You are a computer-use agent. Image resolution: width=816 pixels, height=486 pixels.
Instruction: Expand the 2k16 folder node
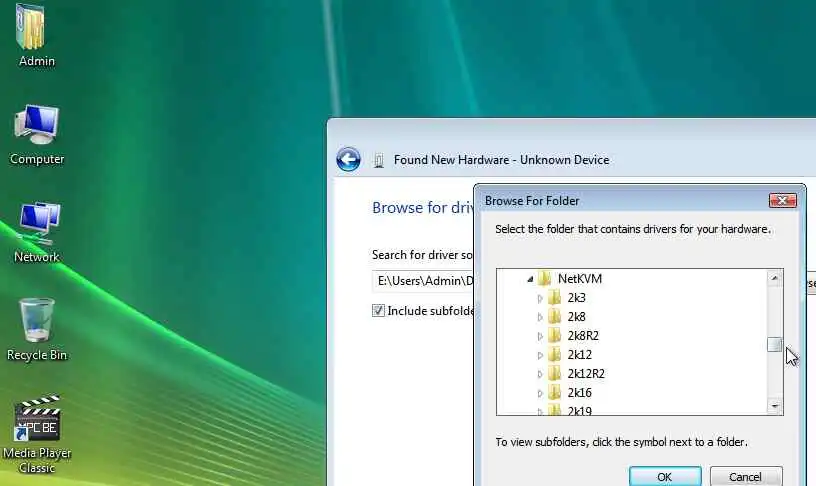540,393
